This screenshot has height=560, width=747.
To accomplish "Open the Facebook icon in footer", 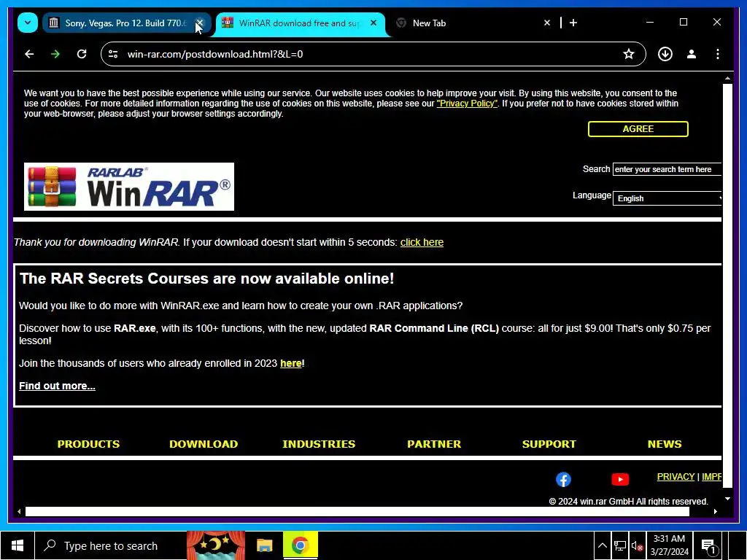I will point(563,480).
